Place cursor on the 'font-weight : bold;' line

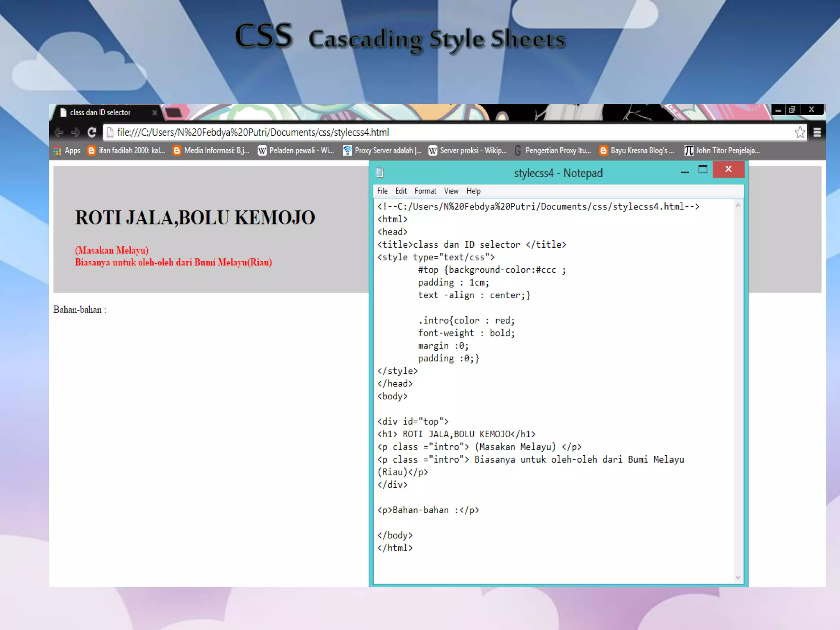click(x=466, y=333)
